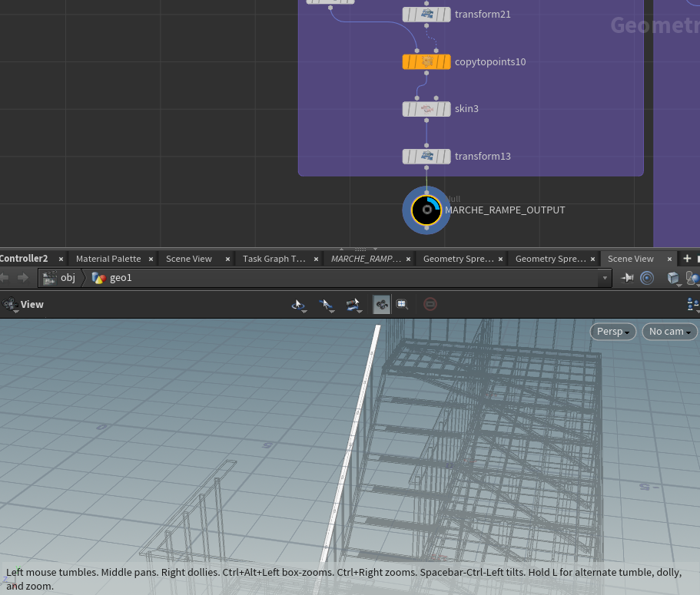Viewport: 700px width, 595px height.
Task: Select the transform21 node
Action: click(426, 15)
